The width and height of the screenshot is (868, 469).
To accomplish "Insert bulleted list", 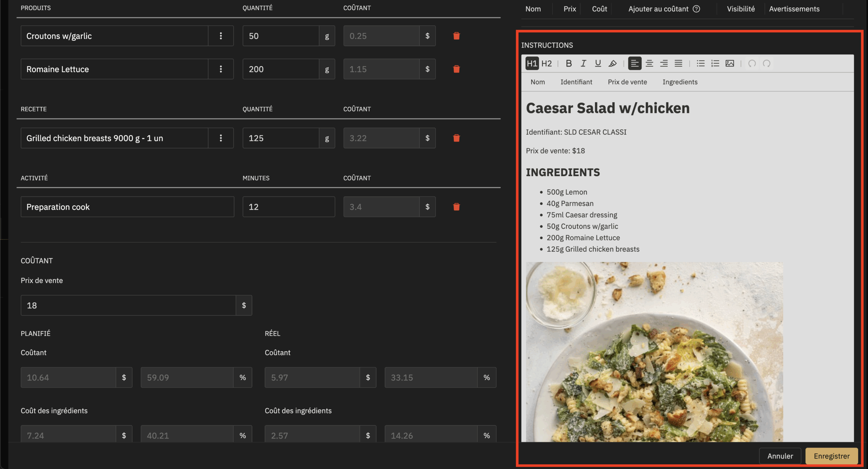I will click(701, 63).
